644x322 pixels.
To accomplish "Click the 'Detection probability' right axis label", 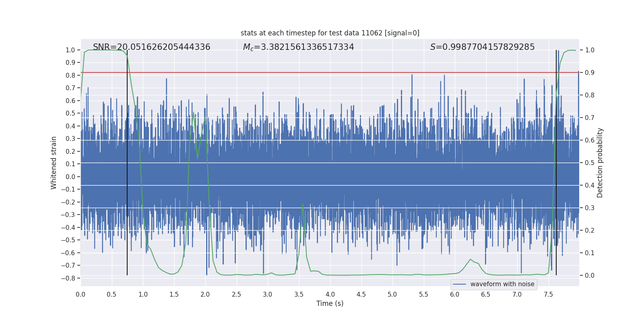I will tap(600, 163).
